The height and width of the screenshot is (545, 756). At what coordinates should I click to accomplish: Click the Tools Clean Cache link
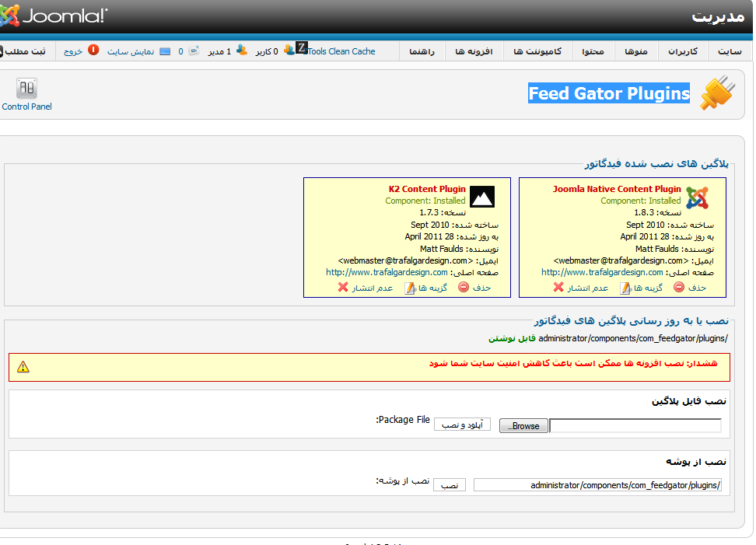click(x=341, y=51)
